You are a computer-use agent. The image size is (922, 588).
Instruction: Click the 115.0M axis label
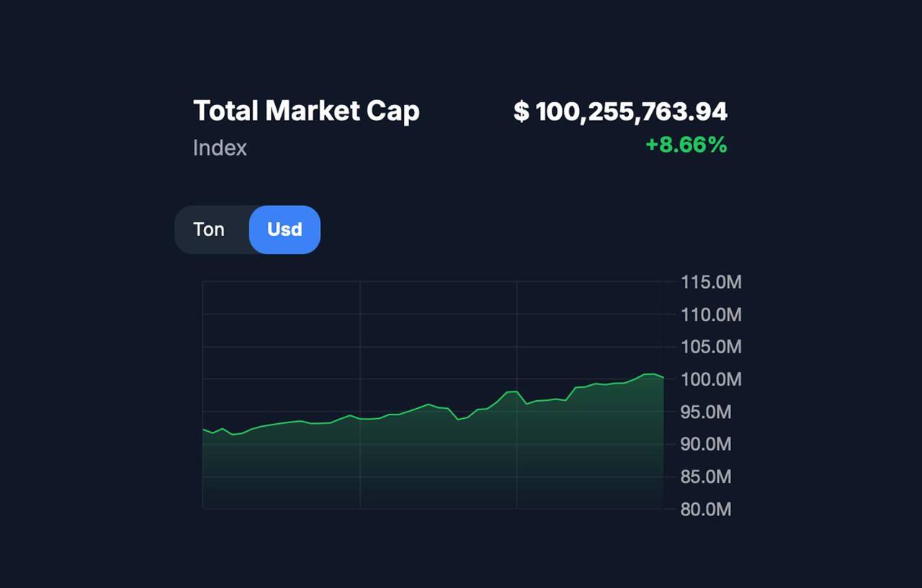[711, 282]
